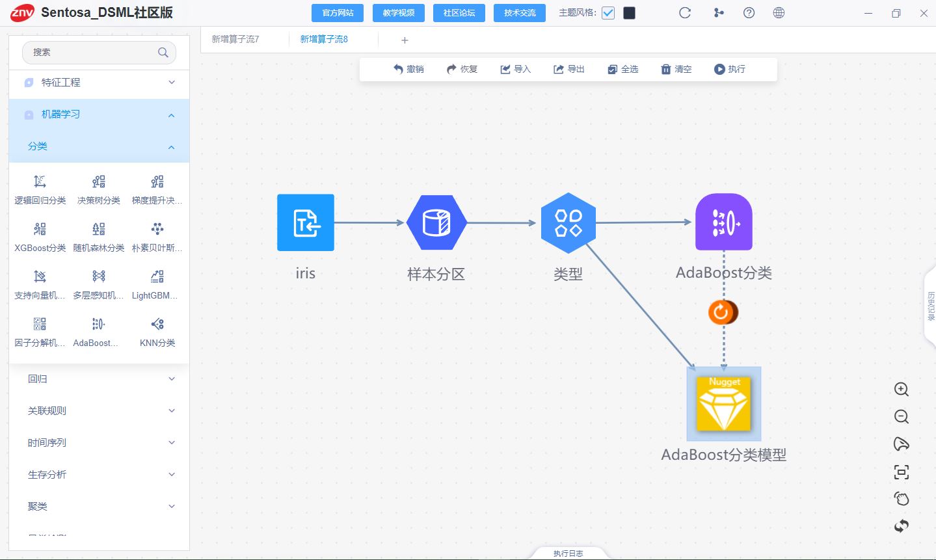Select the 类型 hexagon node
This screenshot has width=936, height=560.
tap(568, 223)
